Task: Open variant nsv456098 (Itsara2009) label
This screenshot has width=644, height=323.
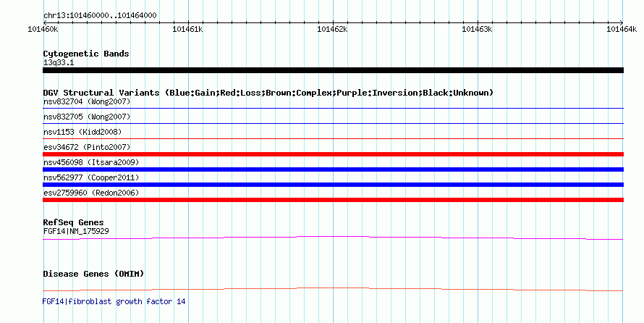Action: tap(91, 162)
